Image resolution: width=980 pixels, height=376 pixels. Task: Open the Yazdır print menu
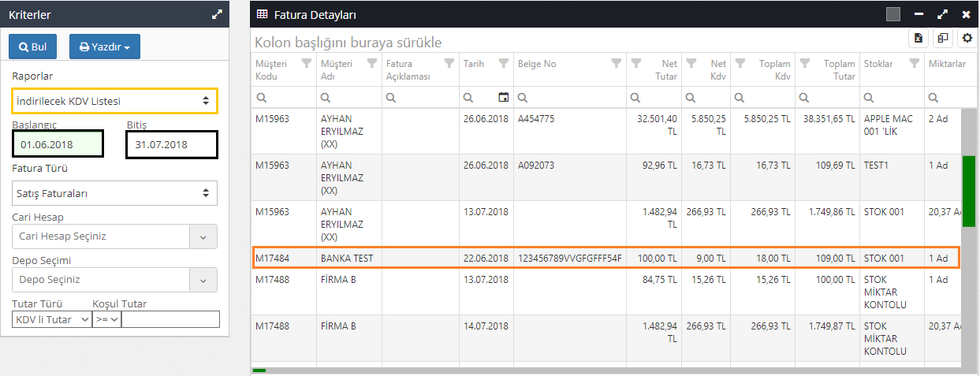coord(105,47)
